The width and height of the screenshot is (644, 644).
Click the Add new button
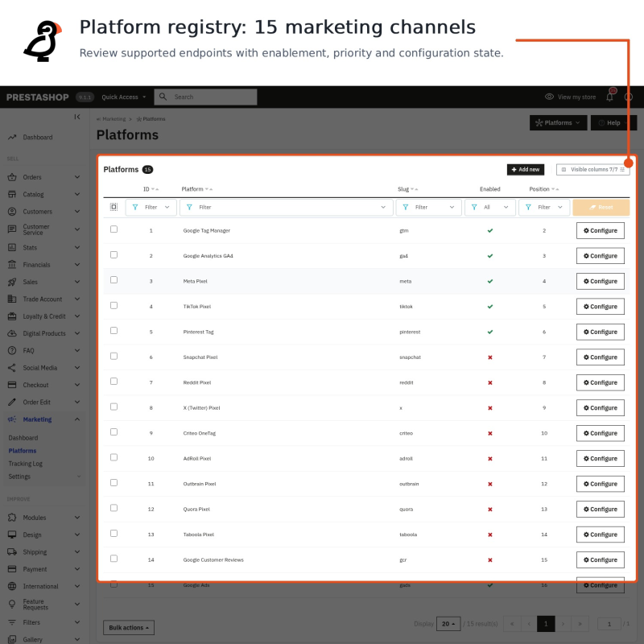coord(526,170)
